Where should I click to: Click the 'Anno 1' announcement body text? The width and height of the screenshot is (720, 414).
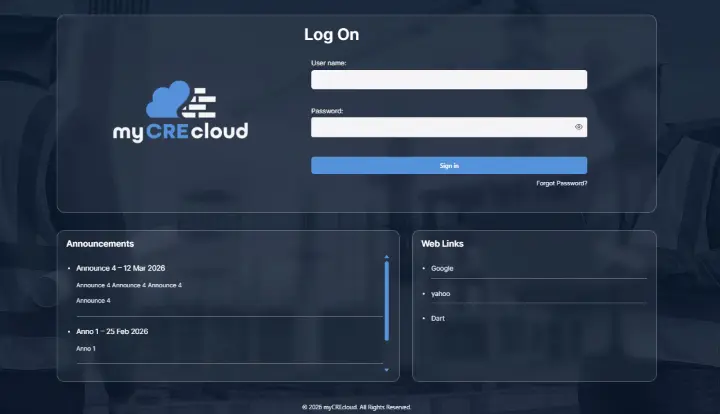point(86,349)
